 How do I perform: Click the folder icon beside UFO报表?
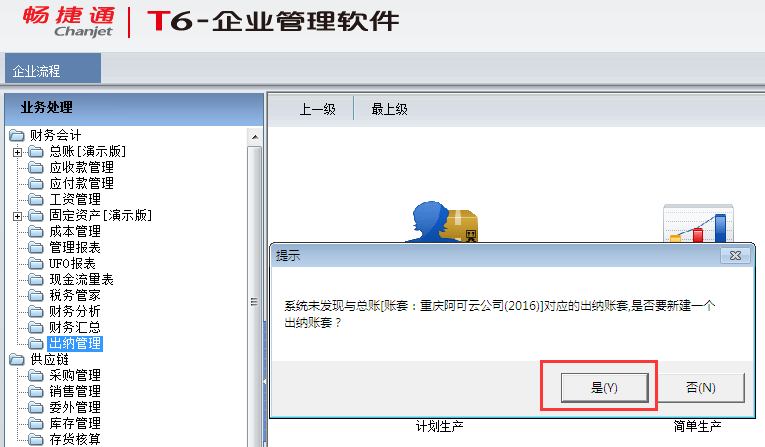pos(35,264)
